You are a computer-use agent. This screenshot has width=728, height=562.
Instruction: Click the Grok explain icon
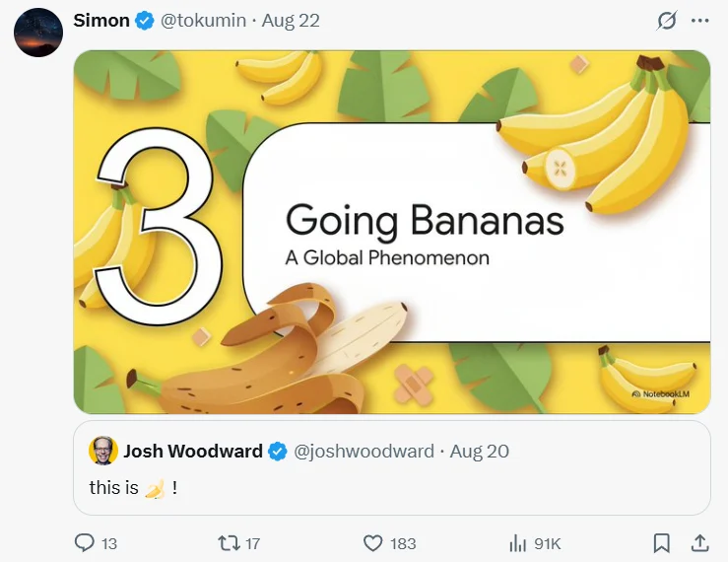tap(667, 21)
